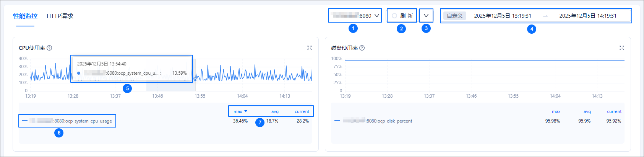644x157 pixels.
Task: Sort CPU legend by avg column
Action: coord(275,111)
